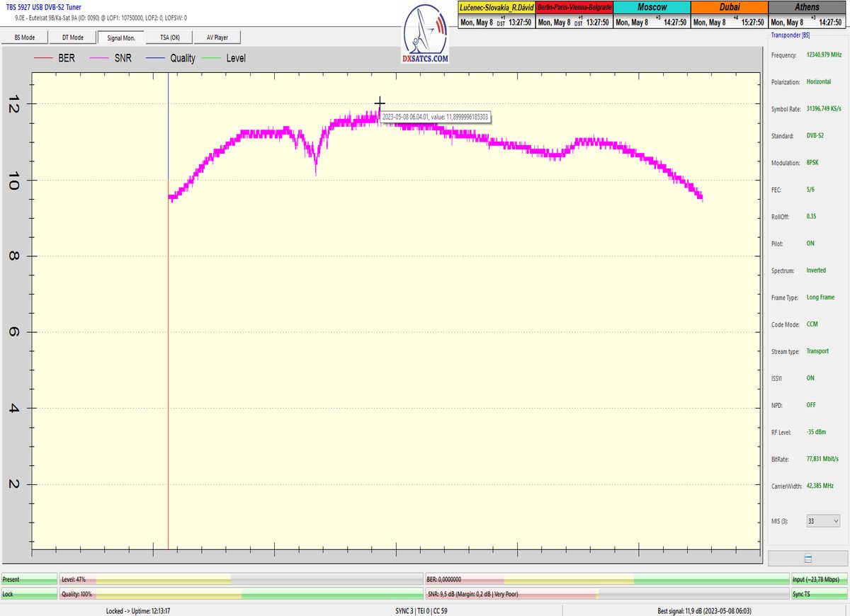Click the Dubai clock header
Screen dimensions: 850x616
click(728, 7)
